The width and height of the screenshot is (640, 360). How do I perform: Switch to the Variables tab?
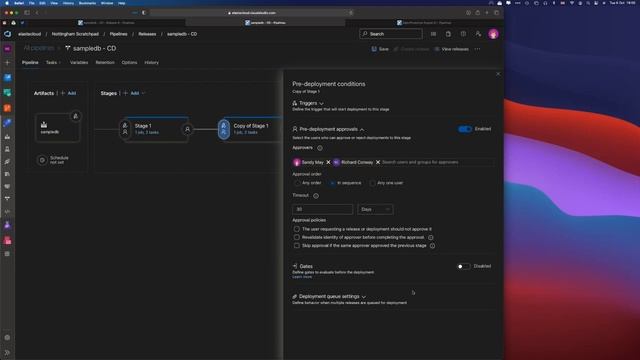click(x=79, y=62)
